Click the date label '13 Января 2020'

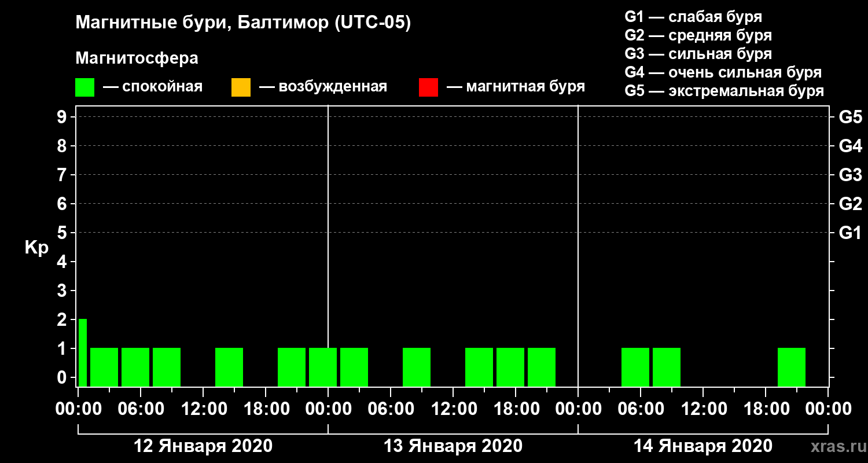453,446
